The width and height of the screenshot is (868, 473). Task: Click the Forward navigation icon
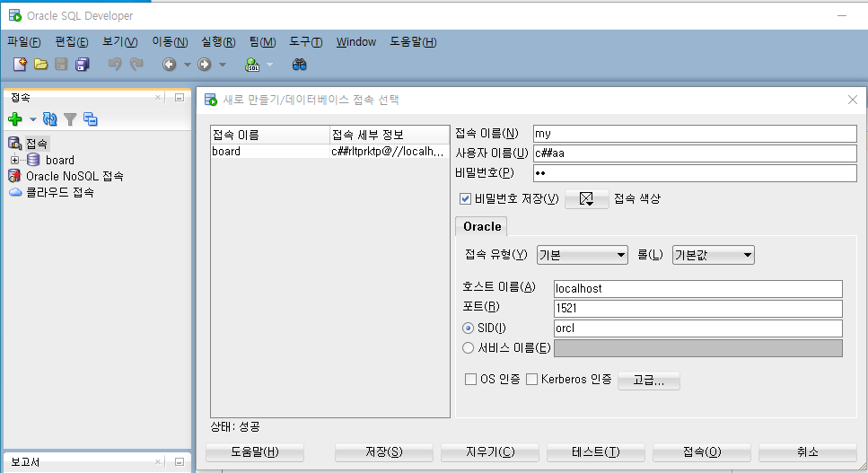[205, 64]
